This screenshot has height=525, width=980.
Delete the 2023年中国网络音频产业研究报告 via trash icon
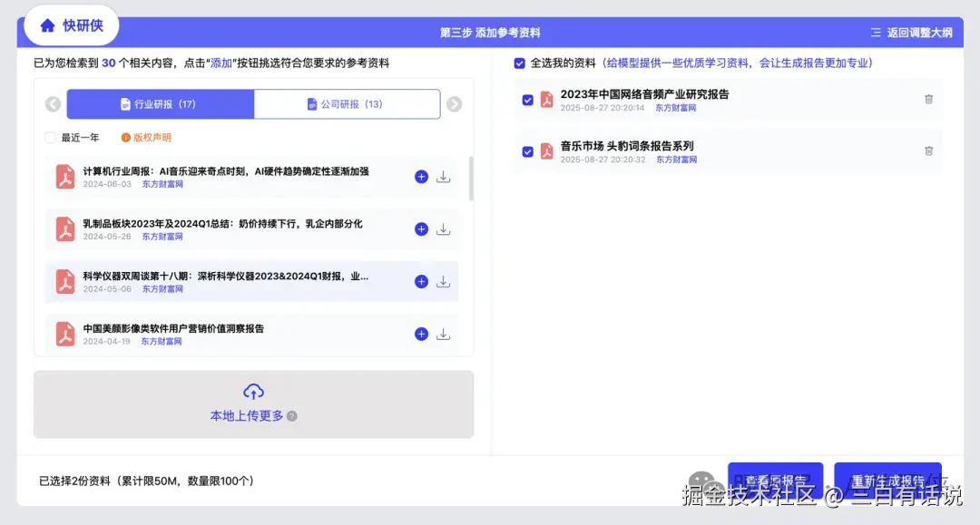(x=928, y=100)
